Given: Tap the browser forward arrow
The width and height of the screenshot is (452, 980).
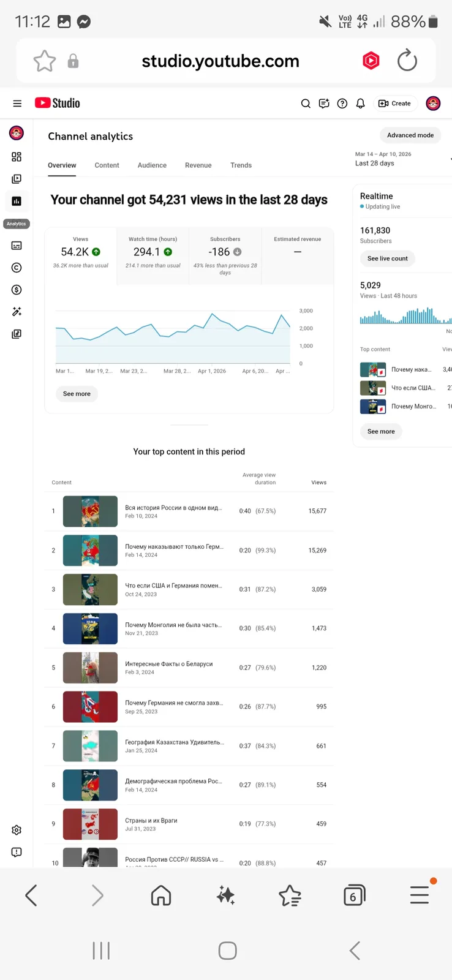Looking at the screenshot, I should (97, 895).
